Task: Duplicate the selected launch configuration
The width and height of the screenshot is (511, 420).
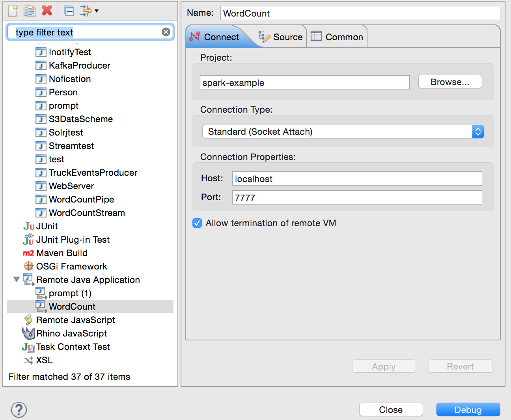Action: tap(29, 11)
